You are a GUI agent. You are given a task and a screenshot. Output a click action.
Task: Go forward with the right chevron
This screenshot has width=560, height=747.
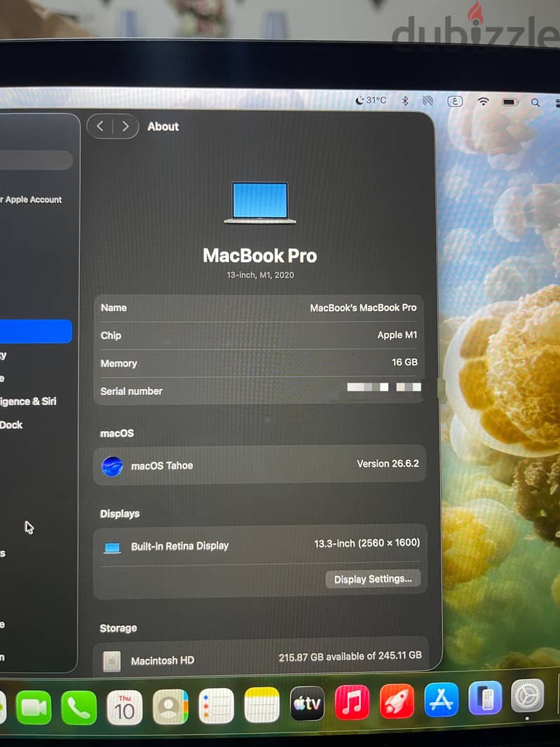(x=125, y=126)
